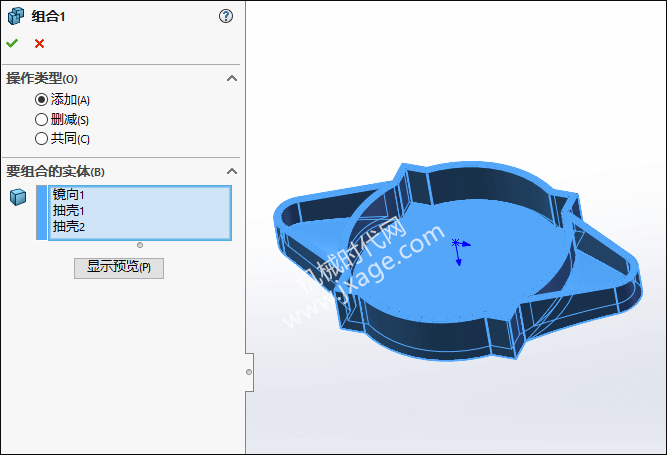
Task: Click the list box resize handle dot
Action: click(140, 245)
